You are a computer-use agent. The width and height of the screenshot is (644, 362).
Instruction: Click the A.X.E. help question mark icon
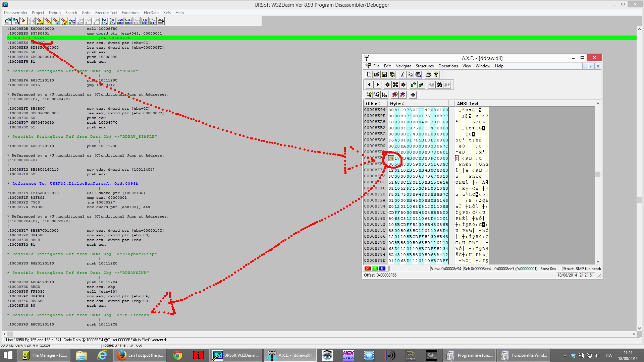(436, 74)
